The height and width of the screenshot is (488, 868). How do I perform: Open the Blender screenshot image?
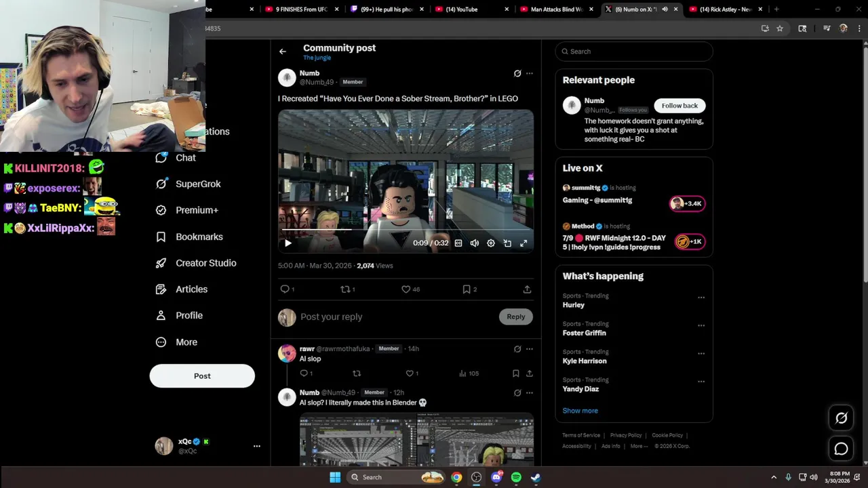click(x=416, y=440)
